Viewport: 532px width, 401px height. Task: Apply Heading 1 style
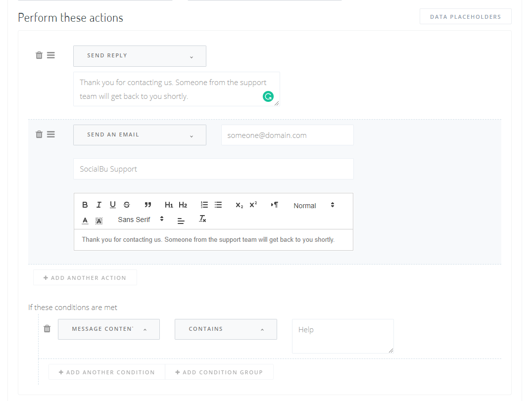click(169, 205)
